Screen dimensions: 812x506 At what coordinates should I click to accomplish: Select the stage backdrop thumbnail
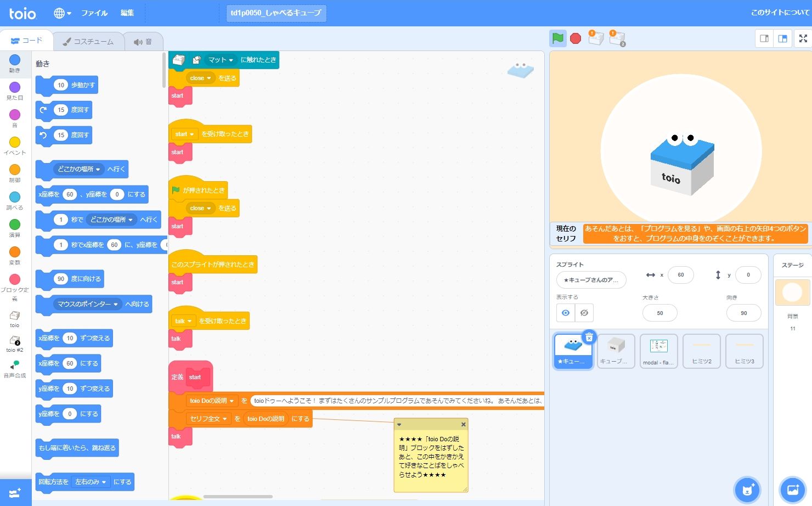click(x=792, y=292)
